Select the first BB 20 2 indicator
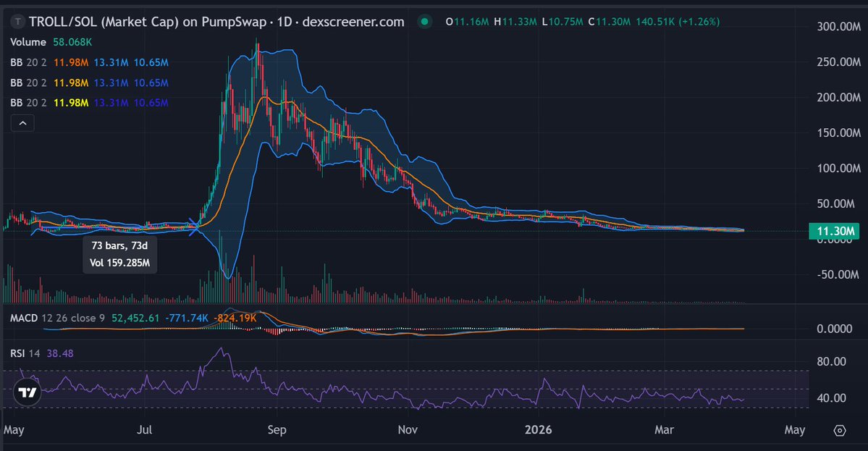Screen dimensions: 868x451 point(28,62)
